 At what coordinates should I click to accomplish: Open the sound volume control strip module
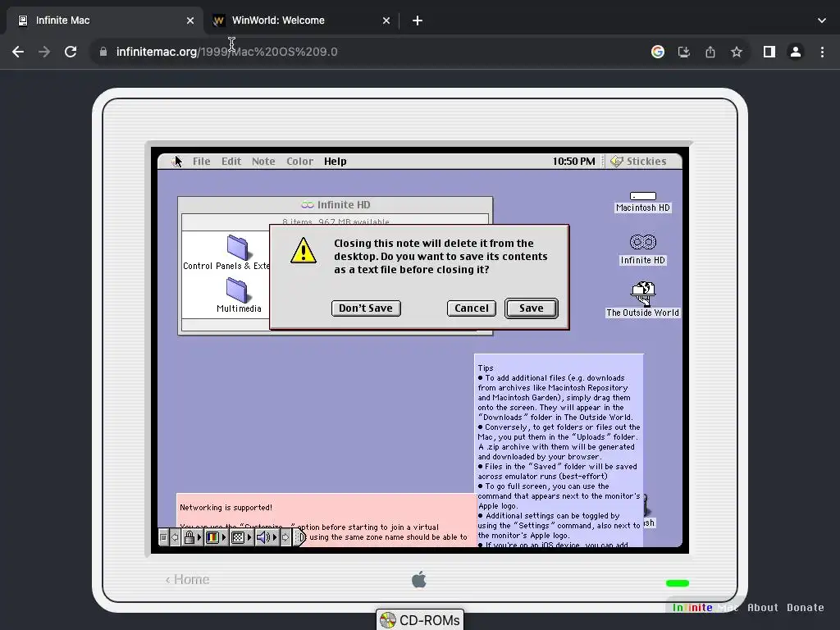(x=267, y=536)
